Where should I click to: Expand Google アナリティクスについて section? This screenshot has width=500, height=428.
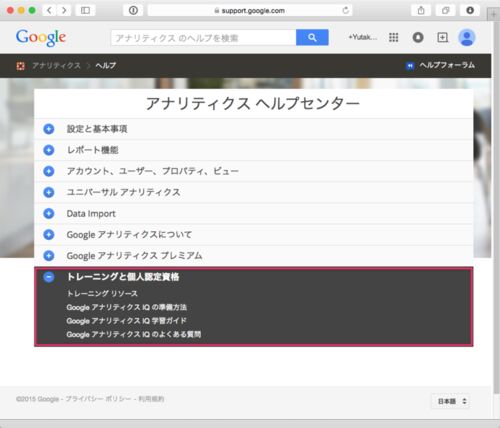(x=253, y=235)
